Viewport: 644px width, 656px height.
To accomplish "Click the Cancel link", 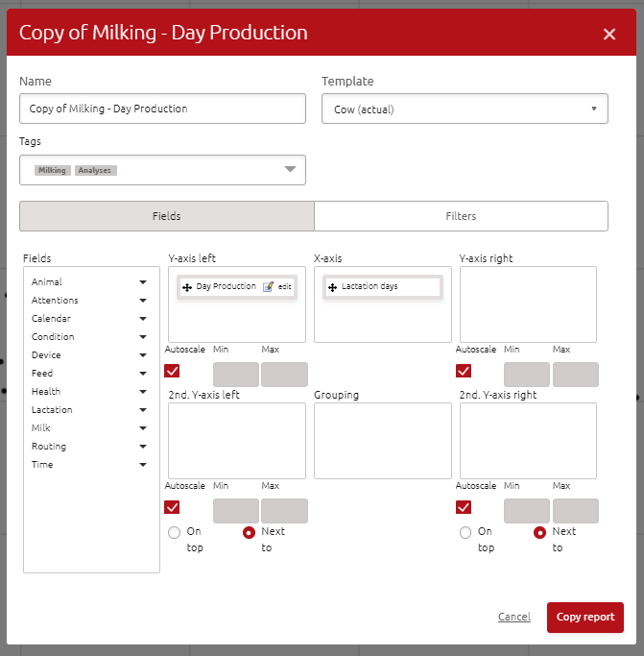I will [513, 617].
